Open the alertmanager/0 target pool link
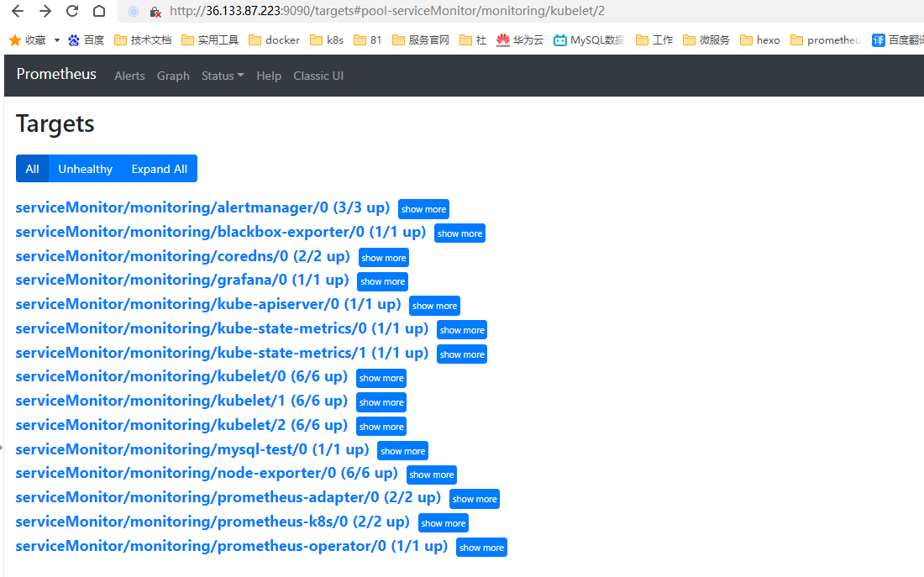Viewport: 924px width, 577px height. (x=202, y=207)
